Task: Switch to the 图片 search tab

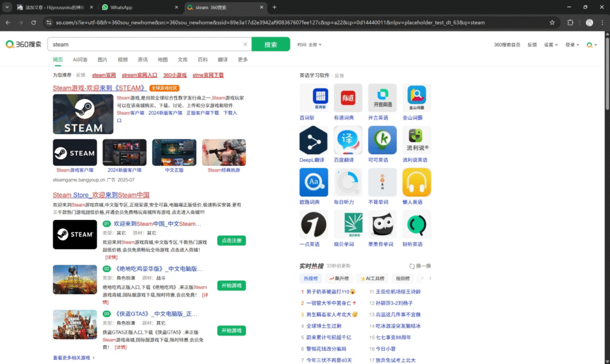Action: (x=102, y=60)
